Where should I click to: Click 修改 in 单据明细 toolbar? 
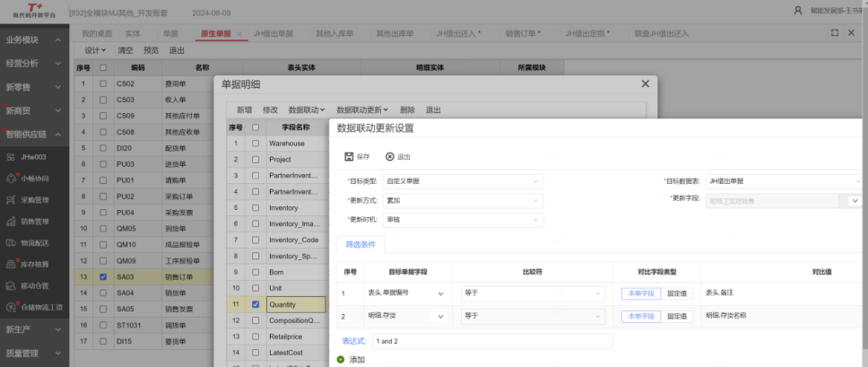[271, 110]
